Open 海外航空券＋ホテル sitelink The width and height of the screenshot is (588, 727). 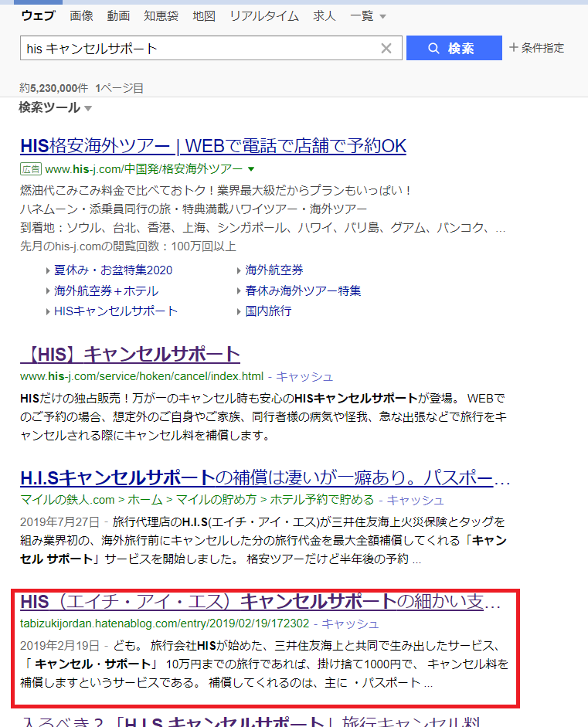click(106, 290)
